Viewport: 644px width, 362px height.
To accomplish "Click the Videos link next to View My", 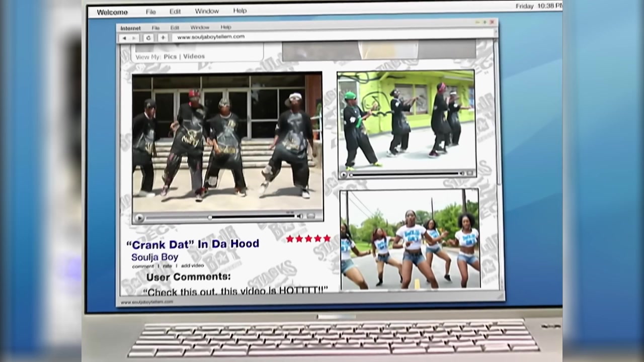I will click(x=194, y=57).
